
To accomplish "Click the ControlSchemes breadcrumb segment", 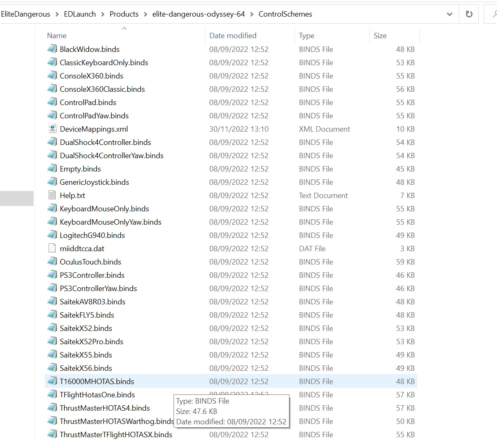I will pyautogui.click(x=285, y=14).
